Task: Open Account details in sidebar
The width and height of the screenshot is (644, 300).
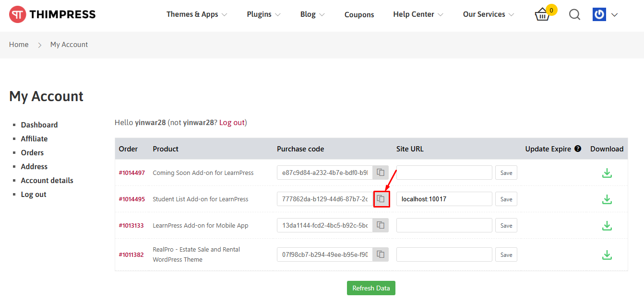Action: point(47,180)
